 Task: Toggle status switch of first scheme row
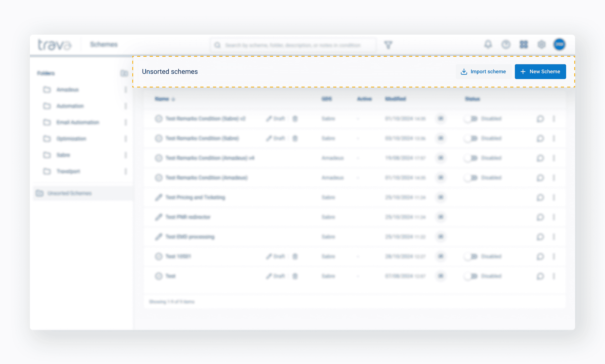471,119
